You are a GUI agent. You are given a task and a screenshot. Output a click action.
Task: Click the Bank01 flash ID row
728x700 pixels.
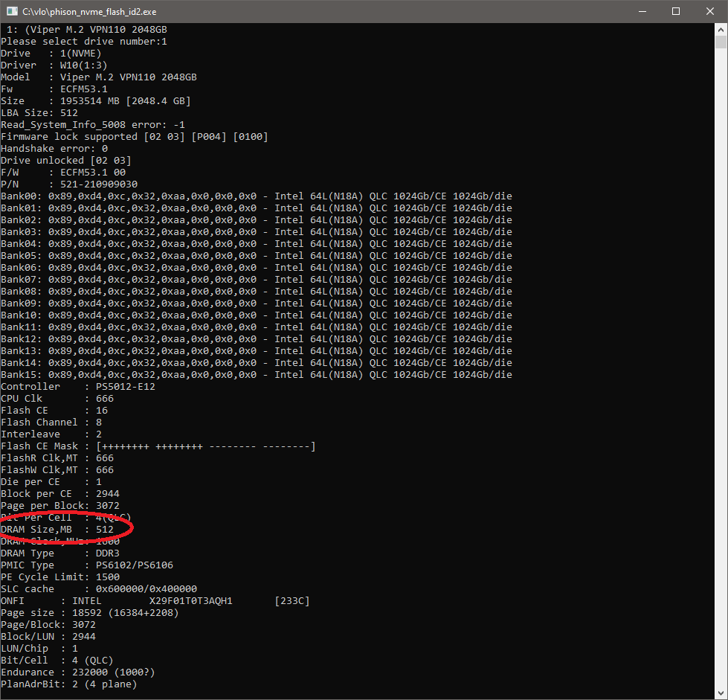[257, 208]
